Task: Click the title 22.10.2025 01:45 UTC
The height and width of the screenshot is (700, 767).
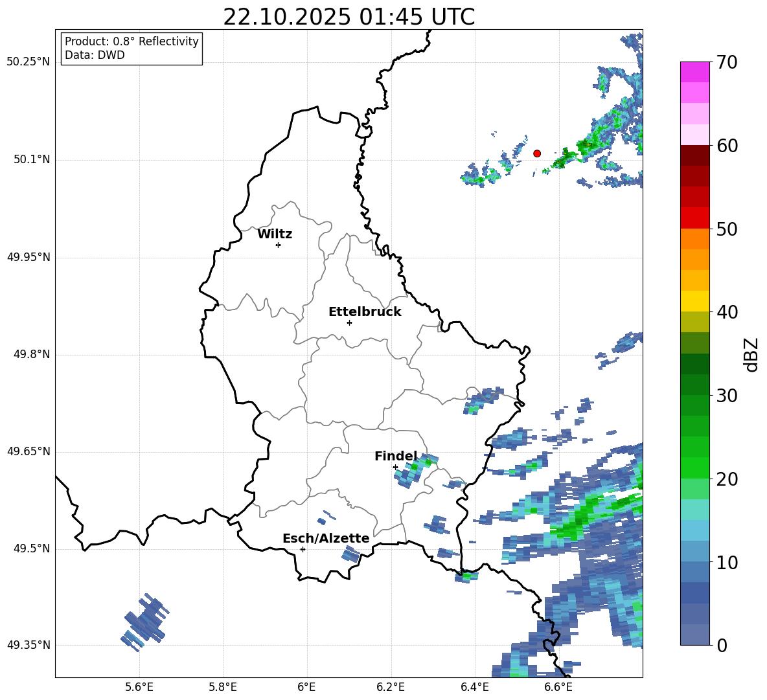Action: (349, 17)
